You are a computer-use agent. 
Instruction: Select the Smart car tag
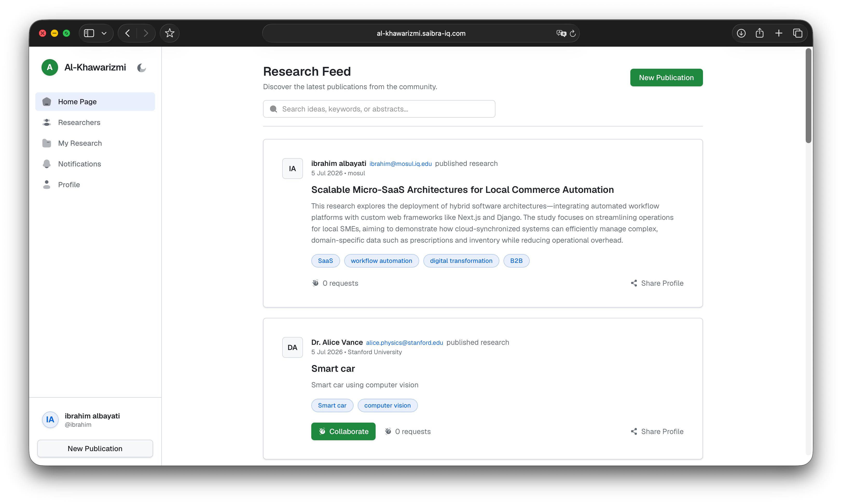tap(332, 405)
